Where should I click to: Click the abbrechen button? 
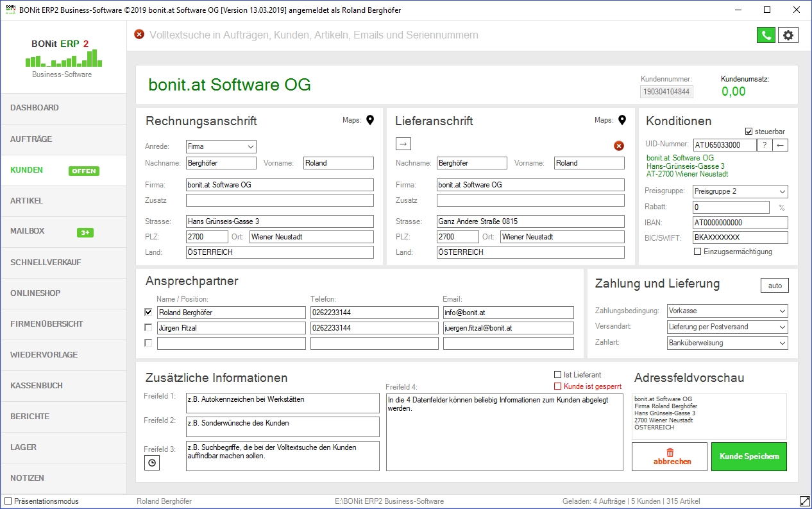[x=670, y=456]
